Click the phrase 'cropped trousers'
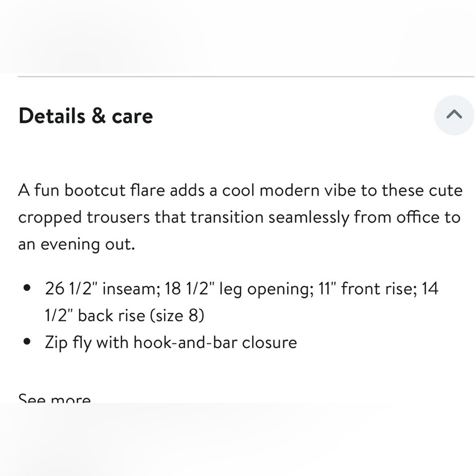476x476 pixels. tap(84, 218)
